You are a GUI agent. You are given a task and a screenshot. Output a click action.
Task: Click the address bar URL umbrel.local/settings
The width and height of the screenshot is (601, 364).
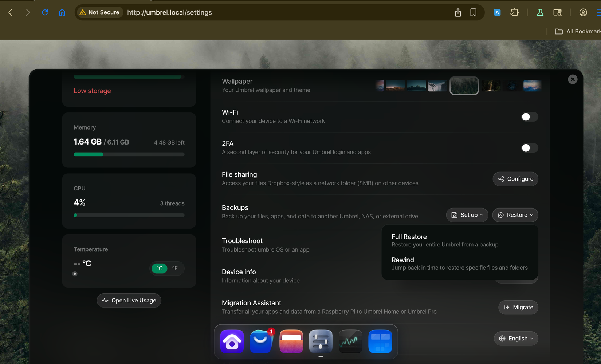point(169,12)
